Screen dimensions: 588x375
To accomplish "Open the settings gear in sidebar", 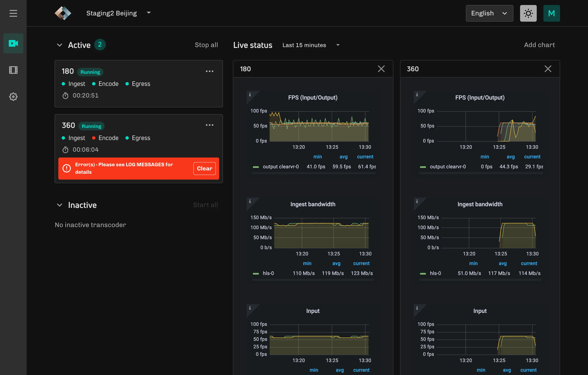I will coord(13,97).
